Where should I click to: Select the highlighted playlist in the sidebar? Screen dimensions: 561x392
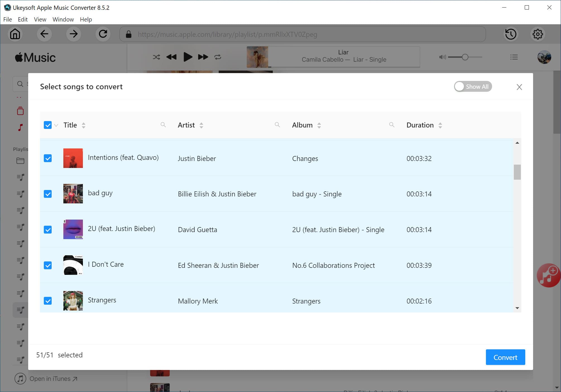tap(20, 310)
